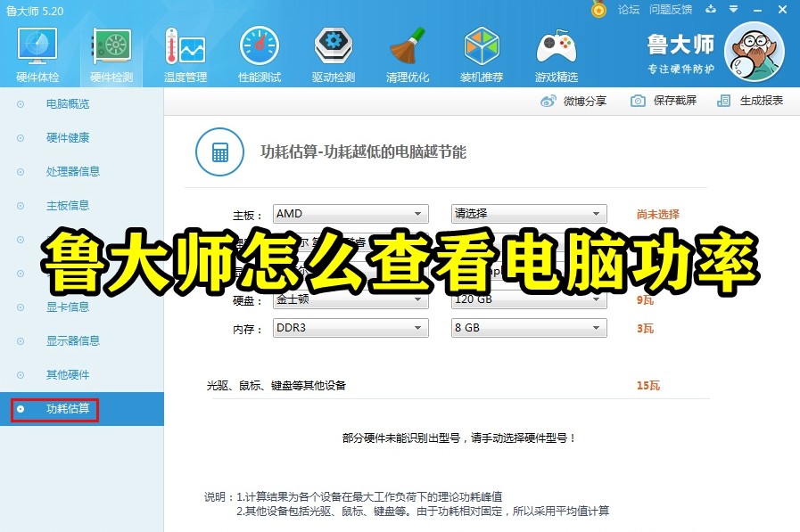Image resolution: width=800 pixels, height=532 pixels.
Task: Open the 硬盘 brand dropdown showing 金士顿
Action: point(351,299)
